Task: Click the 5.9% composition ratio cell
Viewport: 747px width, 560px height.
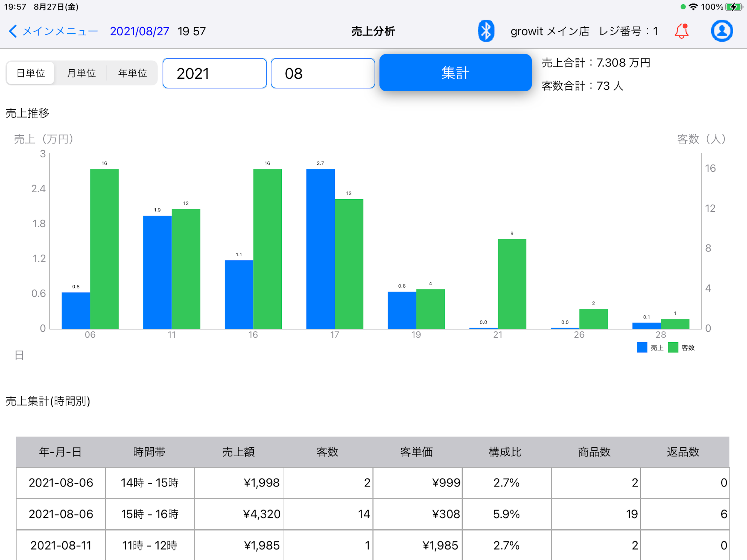Action: coord(506,514)
